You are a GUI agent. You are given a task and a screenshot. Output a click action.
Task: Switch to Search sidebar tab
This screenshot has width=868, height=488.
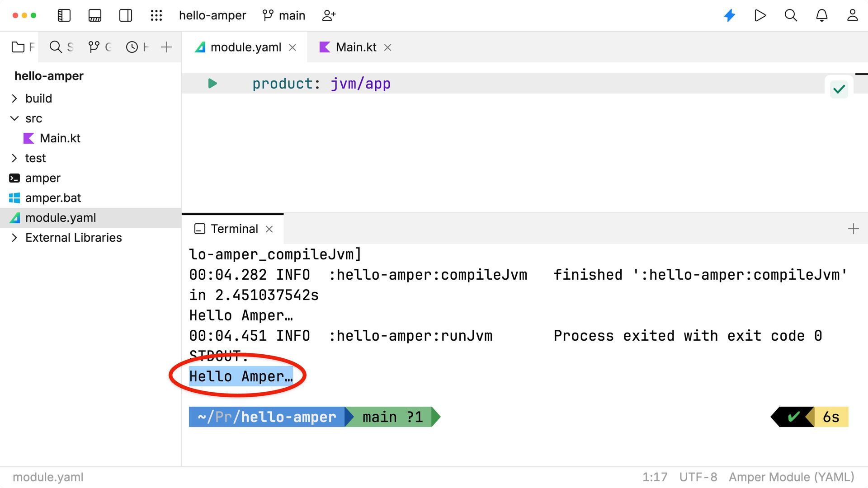pyautogui.click(x=61, y=47)
